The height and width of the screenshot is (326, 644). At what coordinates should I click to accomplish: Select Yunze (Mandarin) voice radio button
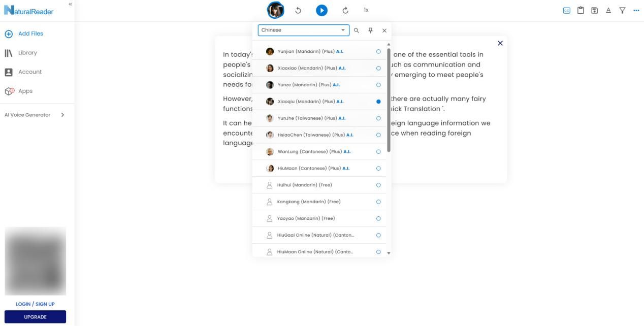click(378, 85)
